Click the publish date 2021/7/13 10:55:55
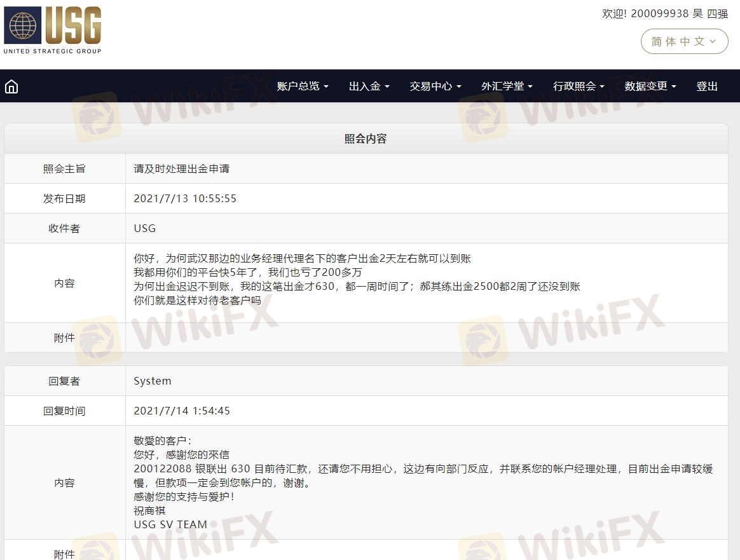Viewport: 740px width, 560px height. (185, 198)
